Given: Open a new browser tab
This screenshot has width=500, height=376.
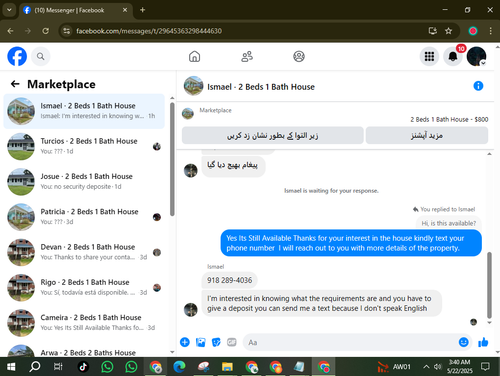Looking at the screenshot, I should [x=142, y=10].
